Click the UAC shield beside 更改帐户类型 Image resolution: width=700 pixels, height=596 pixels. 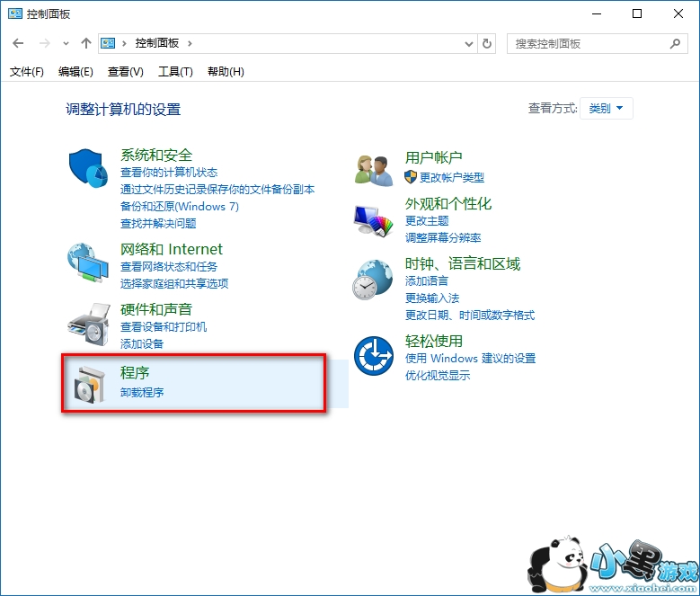411,177
